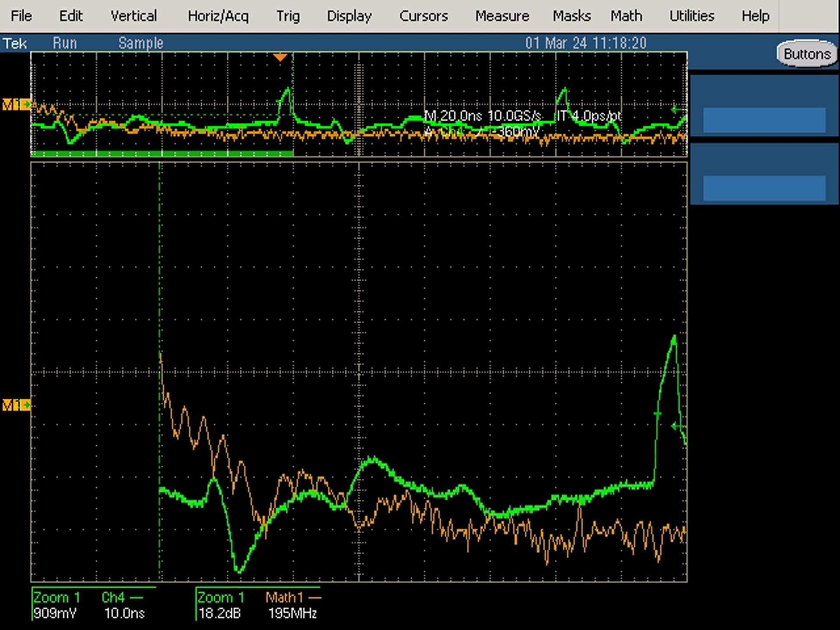Open the Math menu
The height and width of the screenshot is (630, 840).
pyautogui.click(x=626, y=16)
